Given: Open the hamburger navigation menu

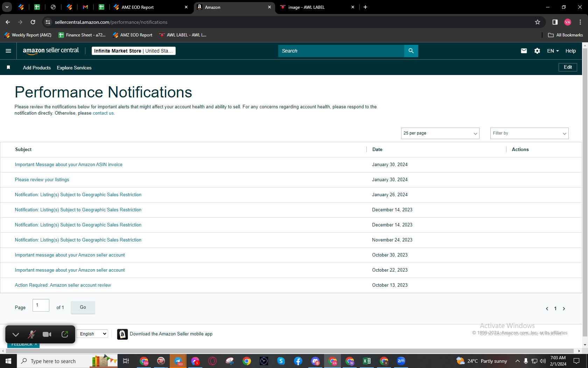Looking at the screenshot, I should 8,51.
